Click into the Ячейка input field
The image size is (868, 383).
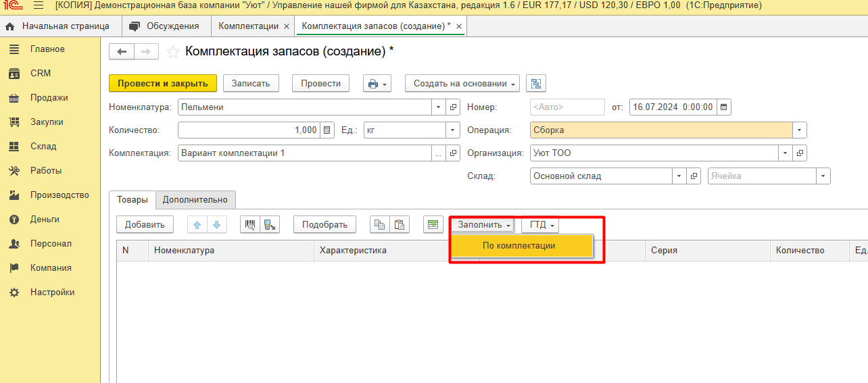tap(761, 176)
